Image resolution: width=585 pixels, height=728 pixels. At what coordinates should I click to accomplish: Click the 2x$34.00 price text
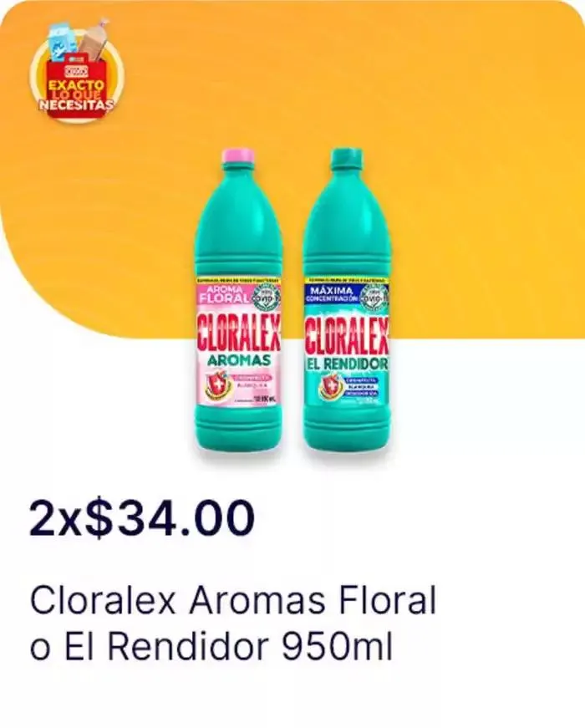point(142,518)
